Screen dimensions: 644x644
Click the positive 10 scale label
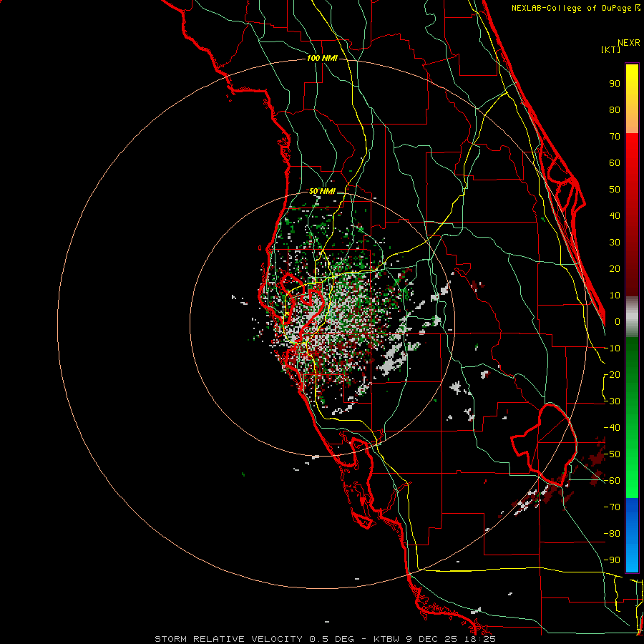click(x=615, y=296)
